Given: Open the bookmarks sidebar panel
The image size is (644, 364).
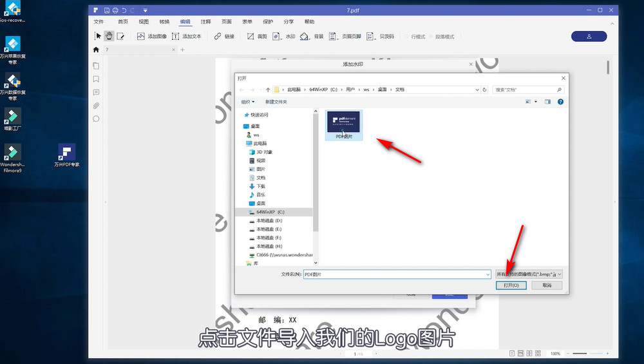Looking at the screenshot, I should pyautogui.click(x=96, y=79).
